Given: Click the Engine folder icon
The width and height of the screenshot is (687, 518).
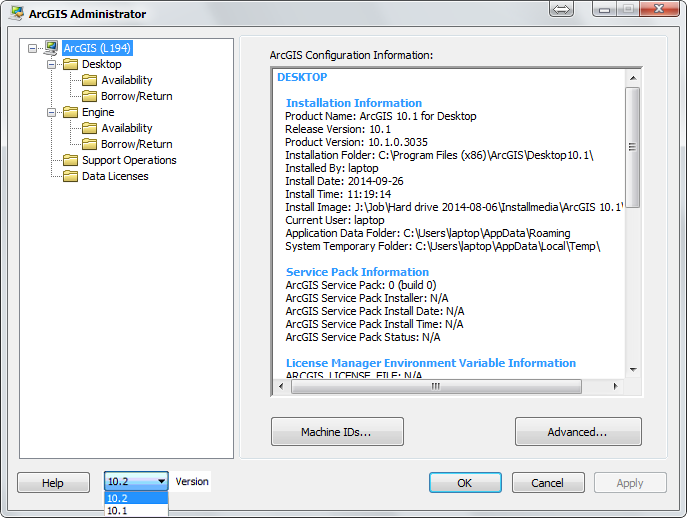Looking at the screenshot, I should tap(70, 112).
